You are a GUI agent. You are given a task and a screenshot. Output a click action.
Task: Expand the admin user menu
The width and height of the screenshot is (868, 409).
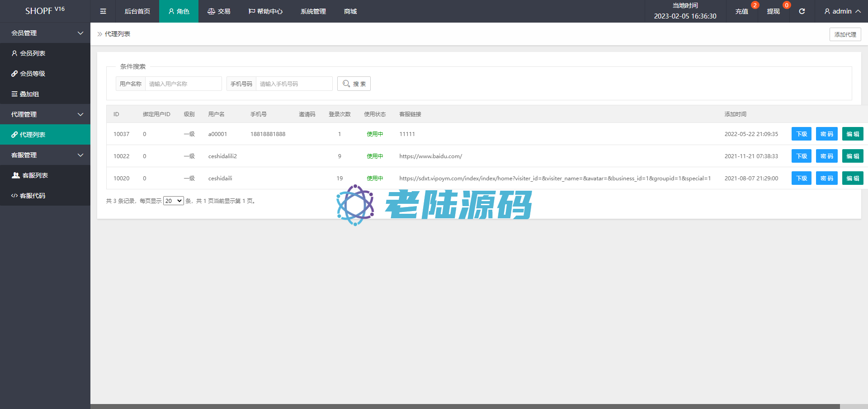tap(842, 11)
